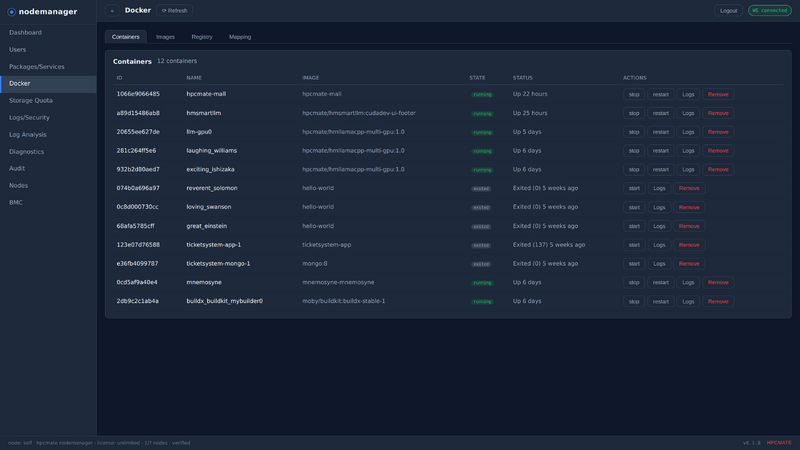The height and width of the screenshot is (450, 800).
Task: Click the WS connected status badge
Action: [x=769, y=10]
